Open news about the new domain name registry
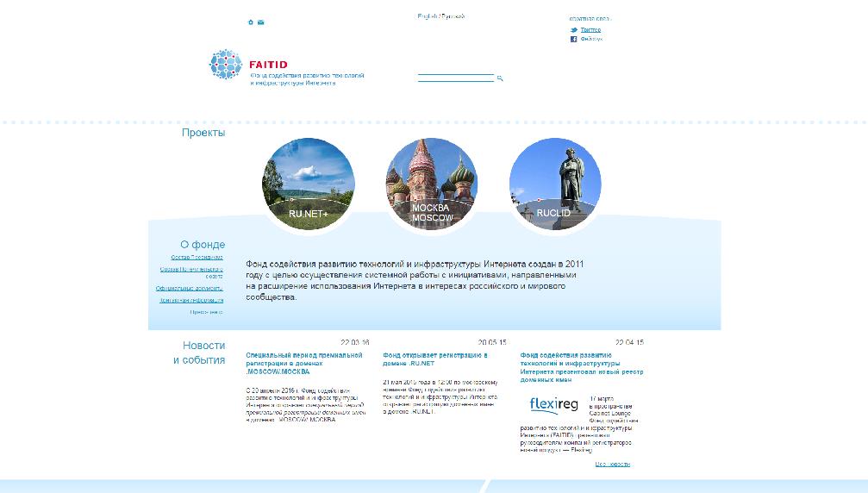Image resolution: width=868 pixels, height=493 pixels. [x=582, y=367]
